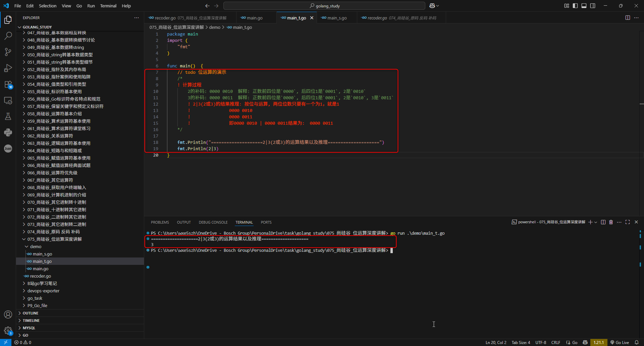Switch to the PROBLEMS panel tab
This screenshot has height=346, width=644.
160,222
